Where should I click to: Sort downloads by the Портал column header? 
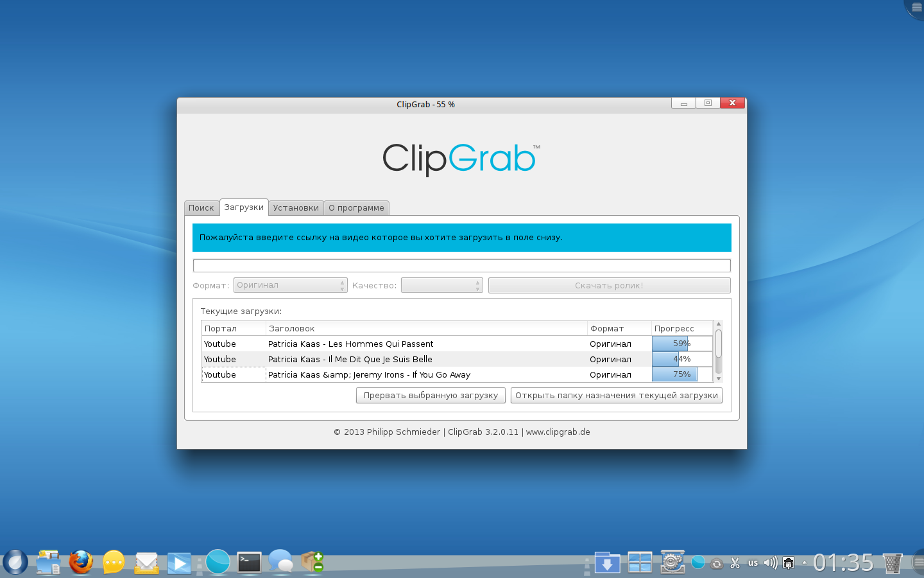(234, 328)
